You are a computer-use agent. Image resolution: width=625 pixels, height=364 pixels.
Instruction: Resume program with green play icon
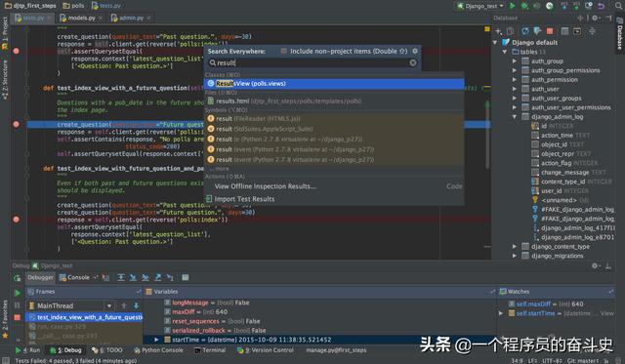click(18, 293)
